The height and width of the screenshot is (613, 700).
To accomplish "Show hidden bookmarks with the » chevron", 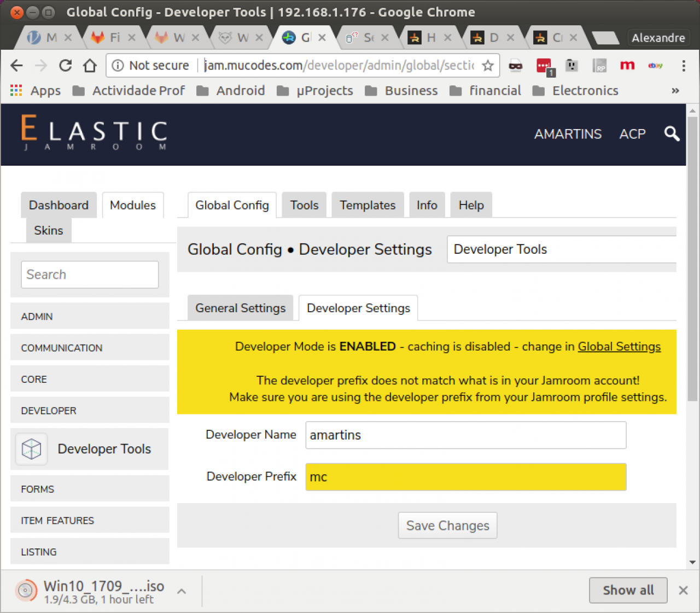I will pos(675,90).
